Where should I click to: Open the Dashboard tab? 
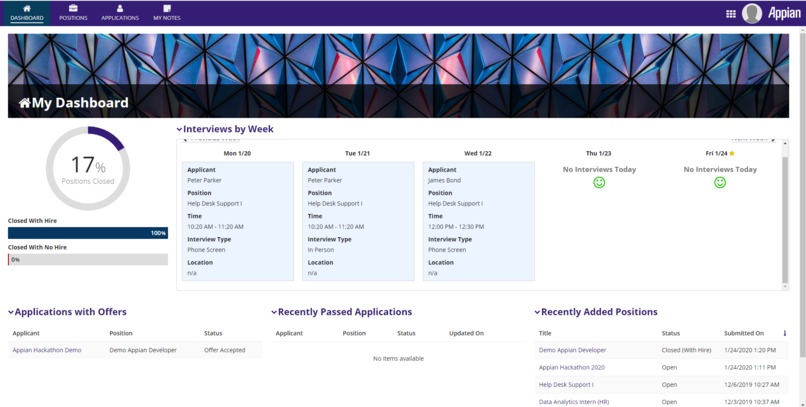point(27,13)
